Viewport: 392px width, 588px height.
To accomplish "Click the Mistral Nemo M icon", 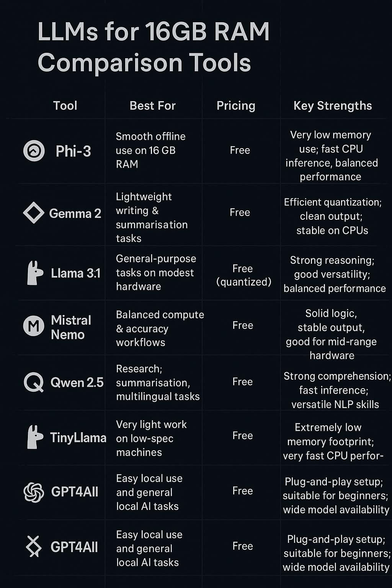I will 34,326.
